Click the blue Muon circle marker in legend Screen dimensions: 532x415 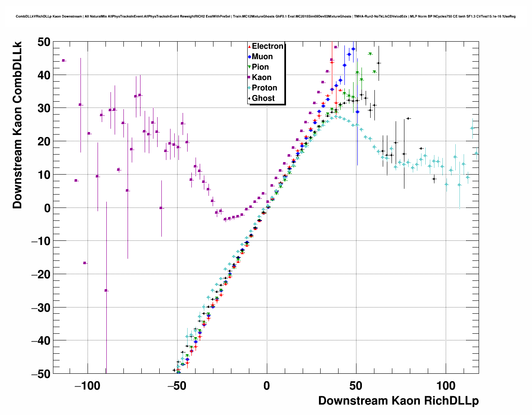[249, 57]
